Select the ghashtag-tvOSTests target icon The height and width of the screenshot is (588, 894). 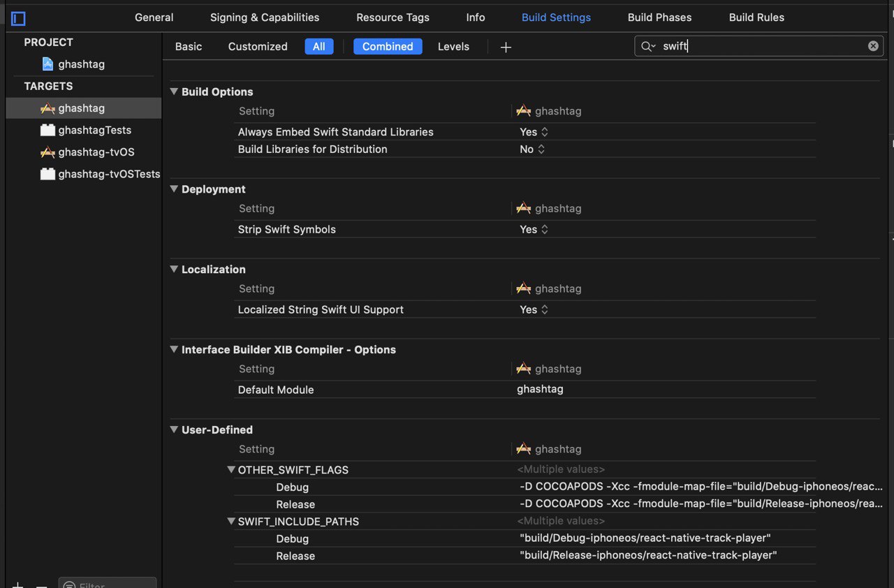(47, 174)
